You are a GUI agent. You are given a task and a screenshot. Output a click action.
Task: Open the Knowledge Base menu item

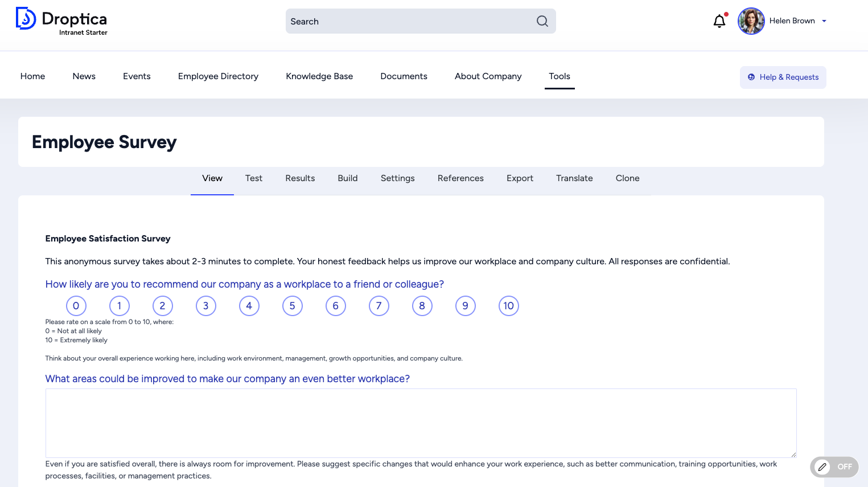319,76
